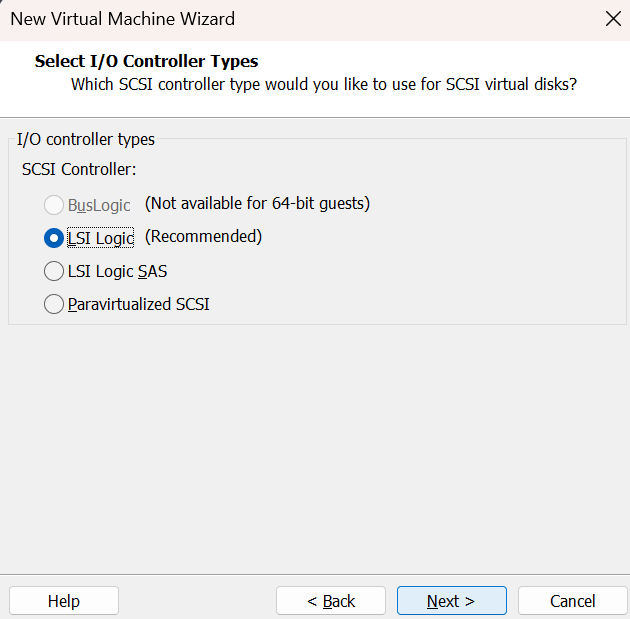Click the '(Recommended)' label text
The width and height of the screenshot is (630, 619).
click(x=203, y=237)
